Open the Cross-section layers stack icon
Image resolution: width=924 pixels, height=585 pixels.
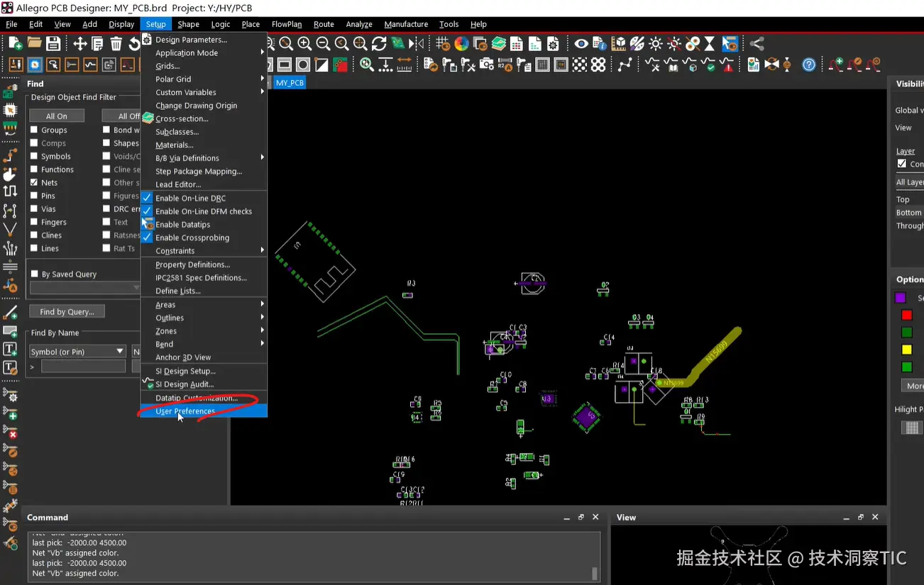click(x=498, y=44)
